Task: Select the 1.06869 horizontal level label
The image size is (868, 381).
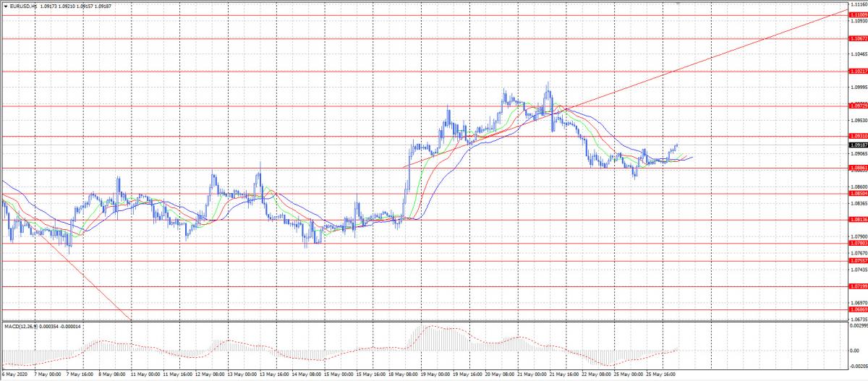Action: [x=859, y=310]
